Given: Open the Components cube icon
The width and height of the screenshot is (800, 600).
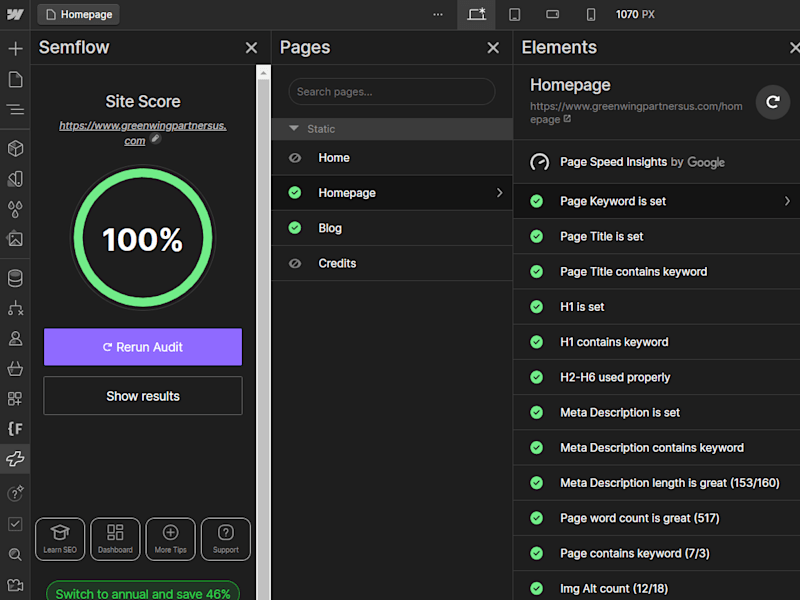Looking at the screenshot, I should click(x=15, y=148).
